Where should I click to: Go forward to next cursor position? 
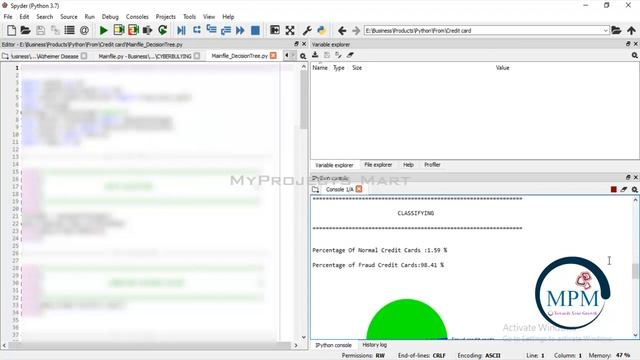pyautogui.click(x=356, y=31)
